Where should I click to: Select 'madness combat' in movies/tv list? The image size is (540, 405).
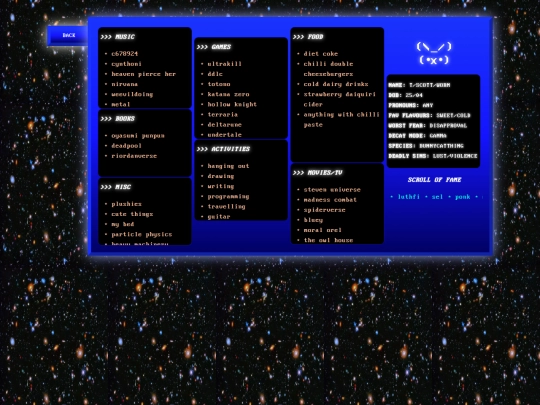[330, 200]
